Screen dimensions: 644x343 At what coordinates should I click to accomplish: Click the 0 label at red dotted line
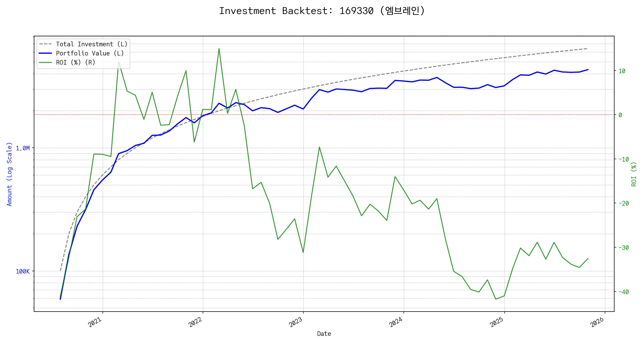coord(620,115)
